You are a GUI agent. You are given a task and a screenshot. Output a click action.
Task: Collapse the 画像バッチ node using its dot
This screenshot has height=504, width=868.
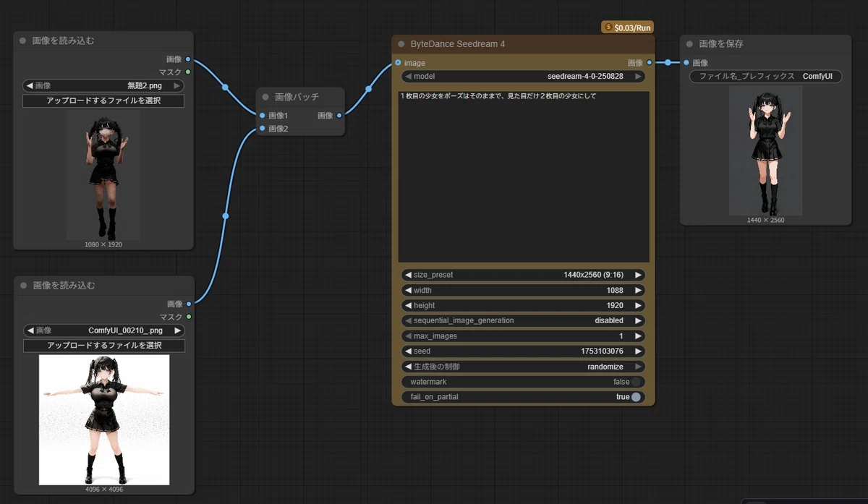tap(265, 97)
